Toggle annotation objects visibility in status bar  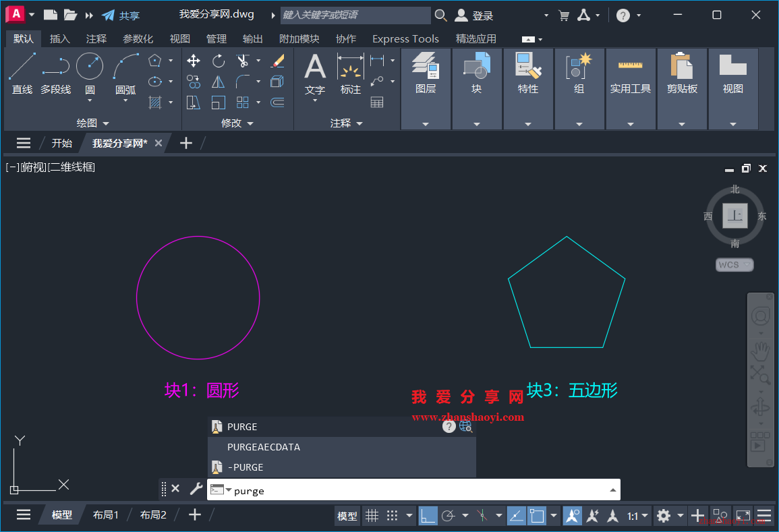pyautogui.click(x=573, y=516)
